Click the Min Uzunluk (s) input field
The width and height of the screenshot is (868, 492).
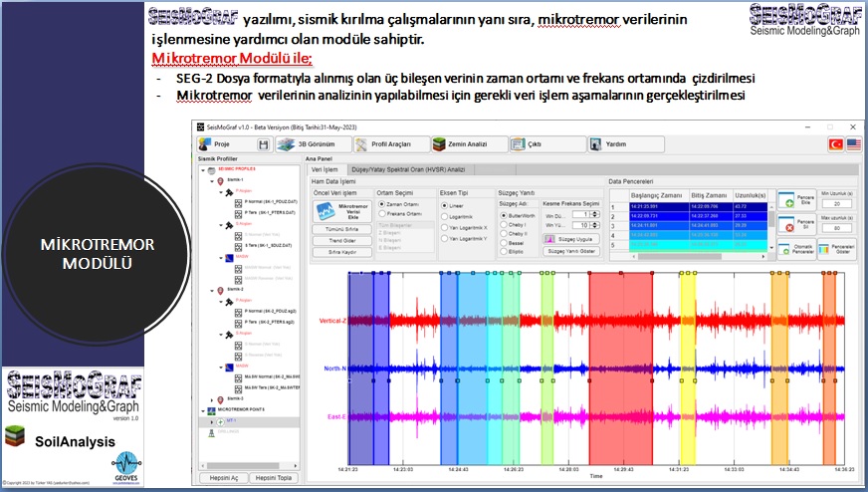(836, 204)
